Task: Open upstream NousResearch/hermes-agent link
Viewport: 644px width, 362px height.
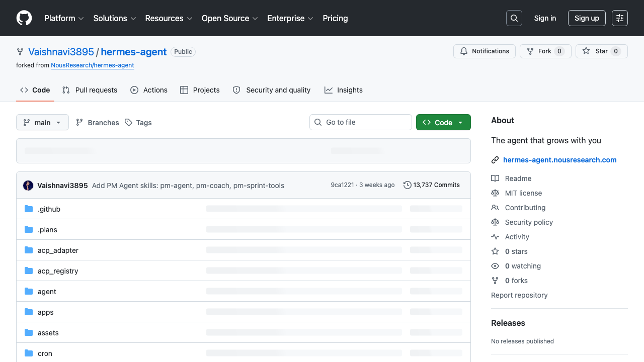Action: coord(93,65)
